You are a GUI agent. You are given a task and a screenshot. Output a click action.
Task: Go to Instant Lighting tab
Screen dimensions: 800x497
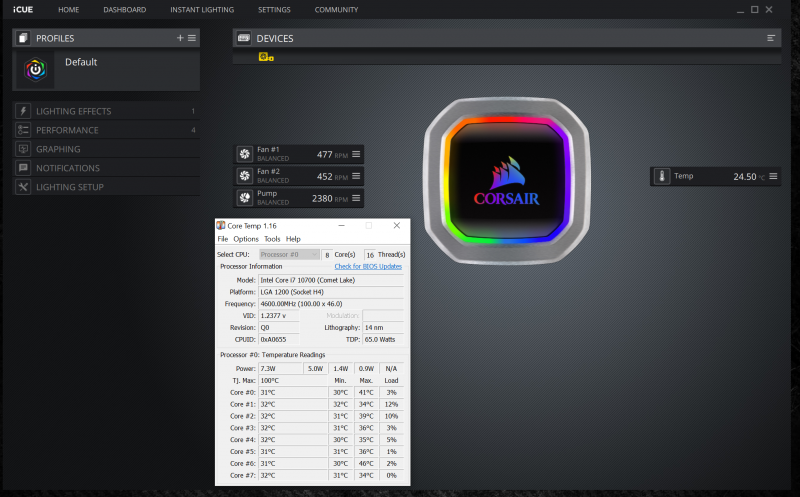click(202, 9)
